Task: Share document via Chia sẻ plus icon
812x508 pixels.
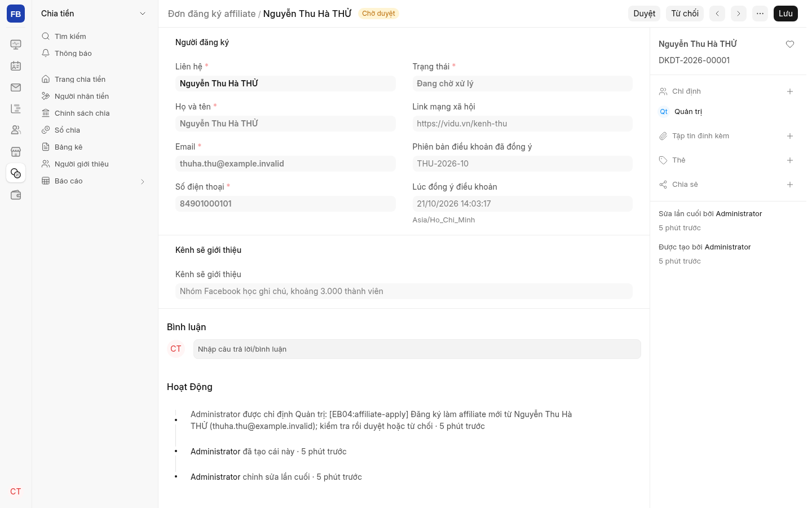Action: [x=790, y=185]
